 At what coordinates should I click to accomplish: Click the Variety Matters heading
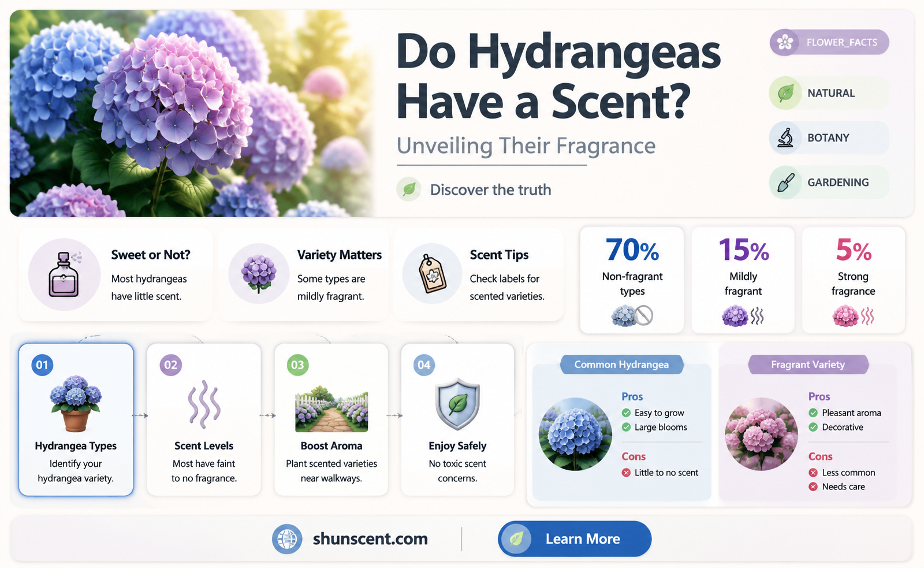pos(340,255)
